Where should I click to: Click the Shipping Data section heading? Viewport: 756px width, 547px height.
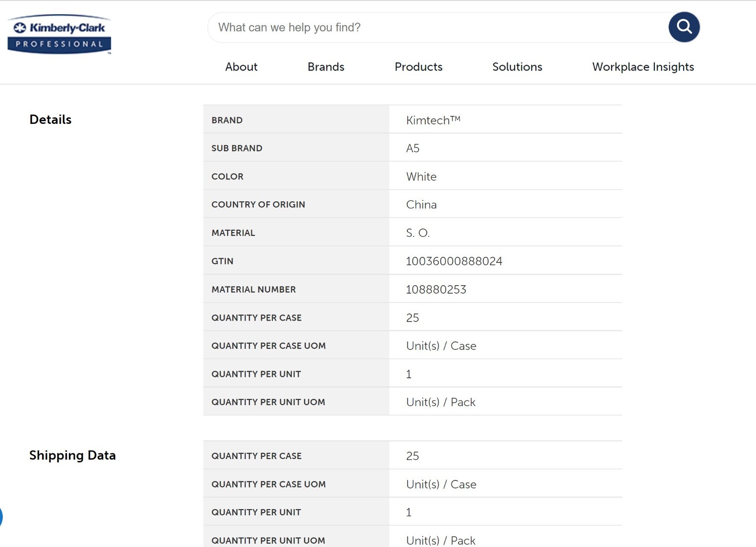coord(72,455)
